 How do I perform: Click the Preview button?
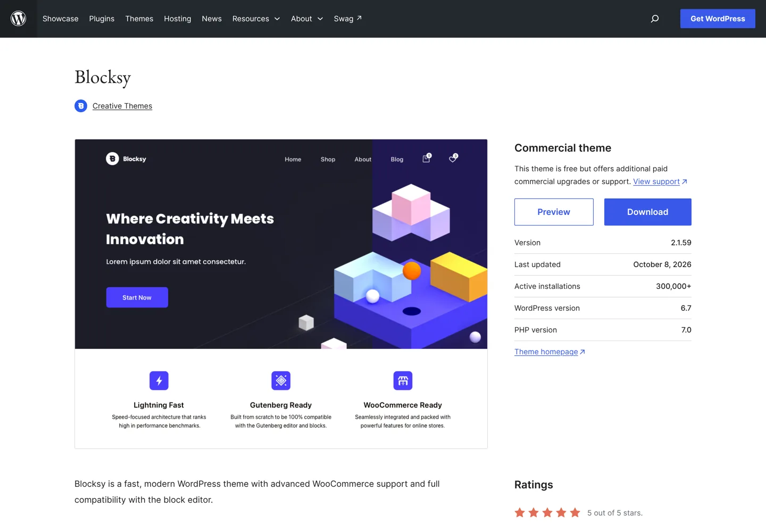coord(554,212)
